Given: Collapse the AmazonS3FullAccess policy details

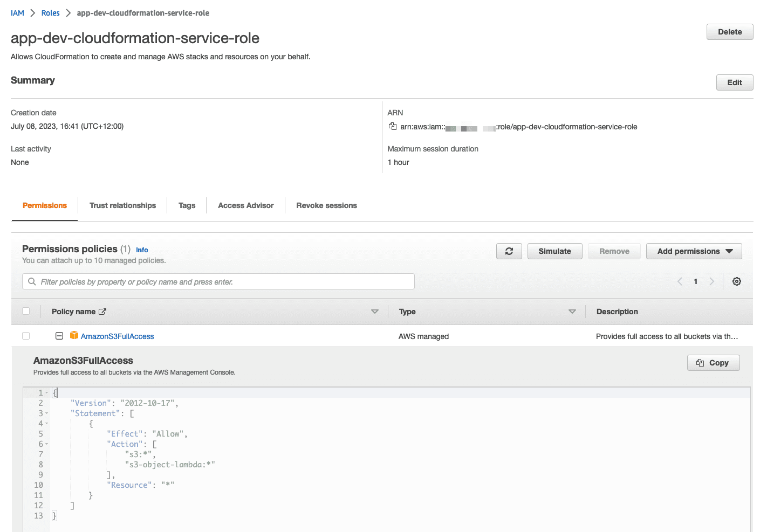Looking at the screenshot, I should click(59, 336).
